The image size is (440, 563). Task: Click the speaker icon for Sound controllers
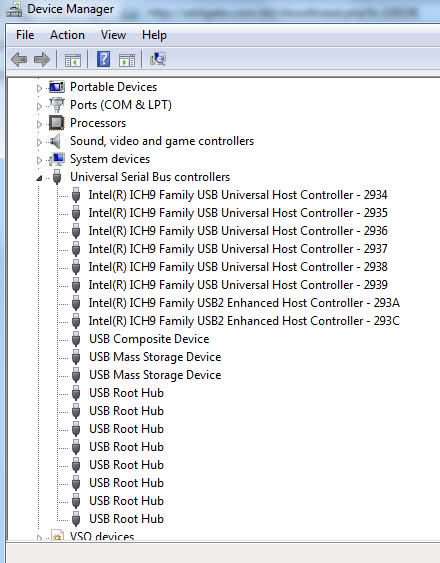[56, 141]
